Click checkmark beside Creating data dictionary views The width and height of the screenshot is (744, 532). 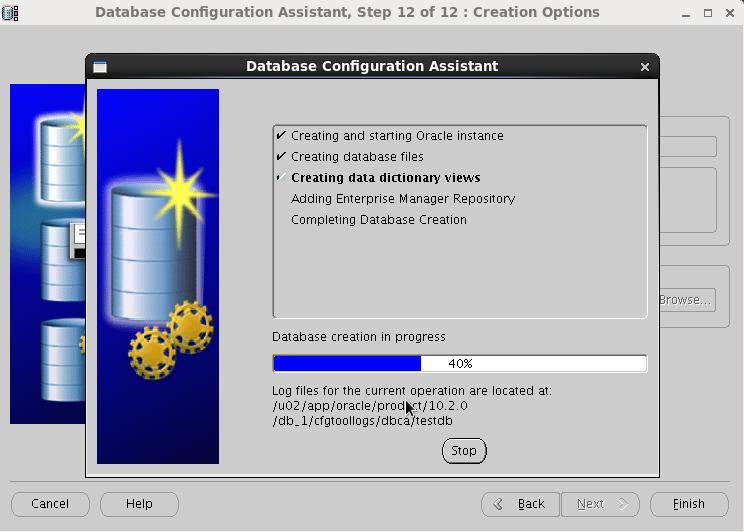click(281, 178)
